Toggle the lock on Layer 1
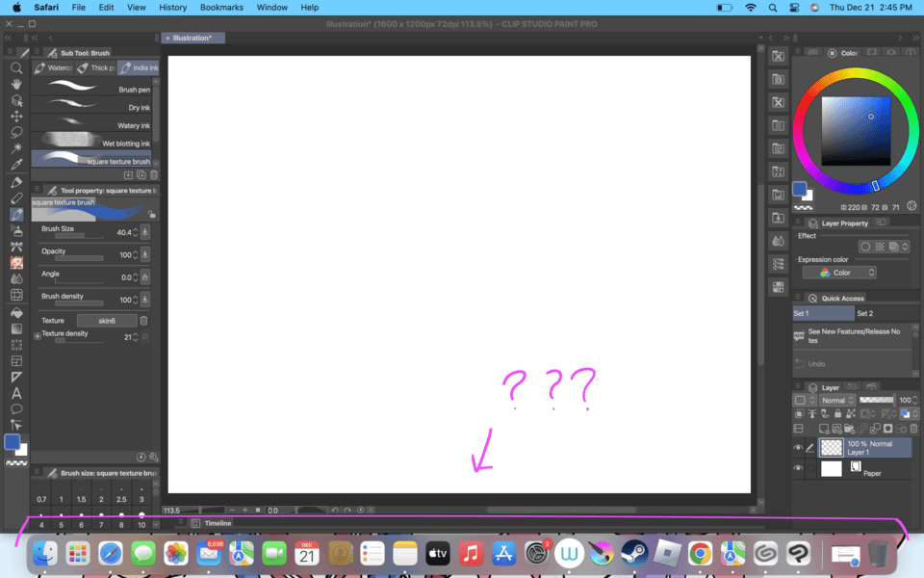Viewport: 924px width, 578px height. (837, 413)
